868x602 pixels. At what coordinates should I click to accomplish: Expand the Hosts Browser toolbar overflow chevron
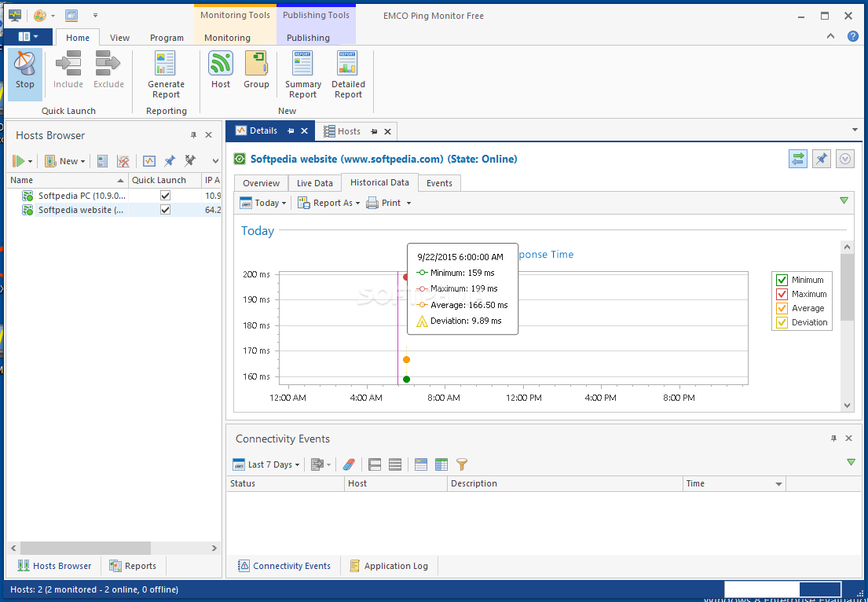(x=215, y=161)
